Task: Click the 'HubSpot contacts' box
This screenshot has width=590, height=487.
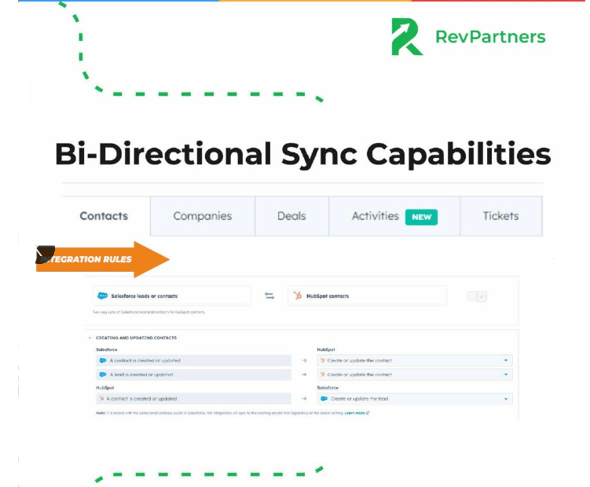Action: (x=367, y=296)
